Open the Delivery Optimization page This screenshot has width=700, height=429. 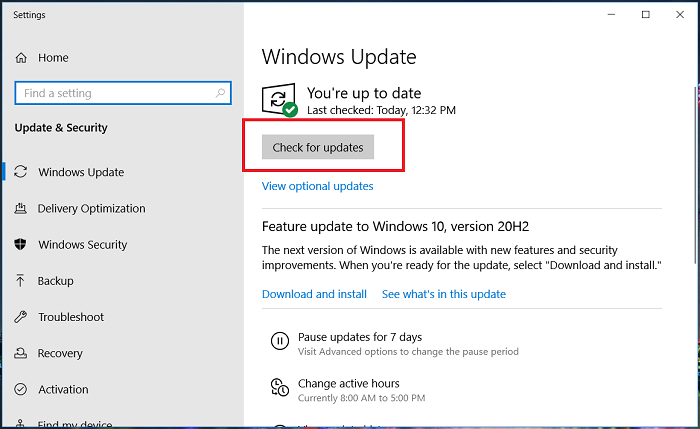point(91,209)
